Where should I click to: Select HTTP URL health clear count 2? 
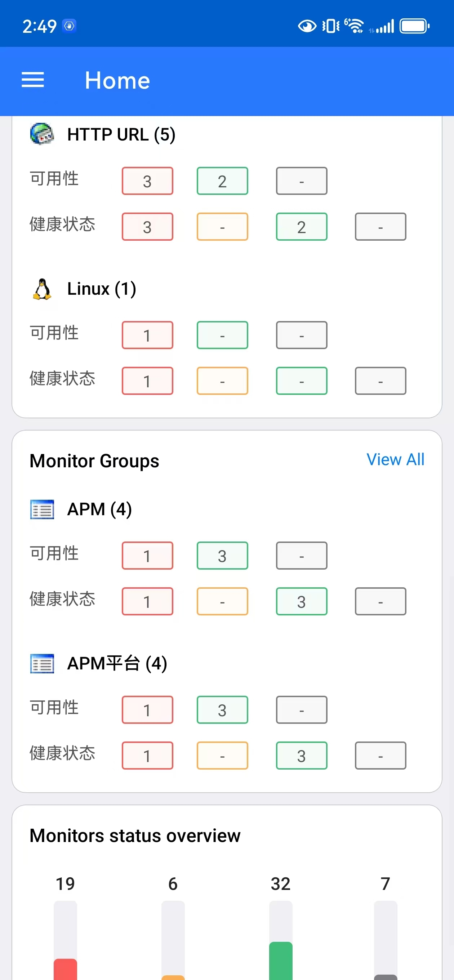[x=301, y=227]
